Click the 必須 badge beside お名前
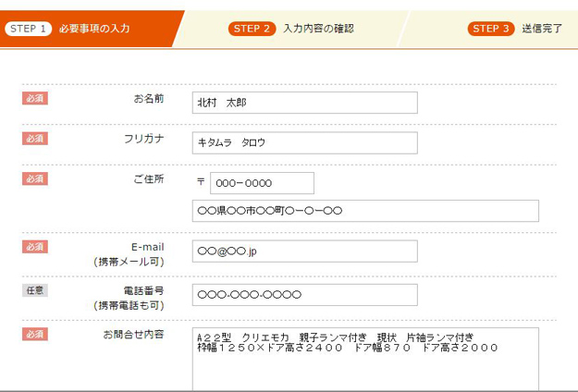The width and height of the screenshot is (578, 392). pyautogui.click(x=35, y=98)
